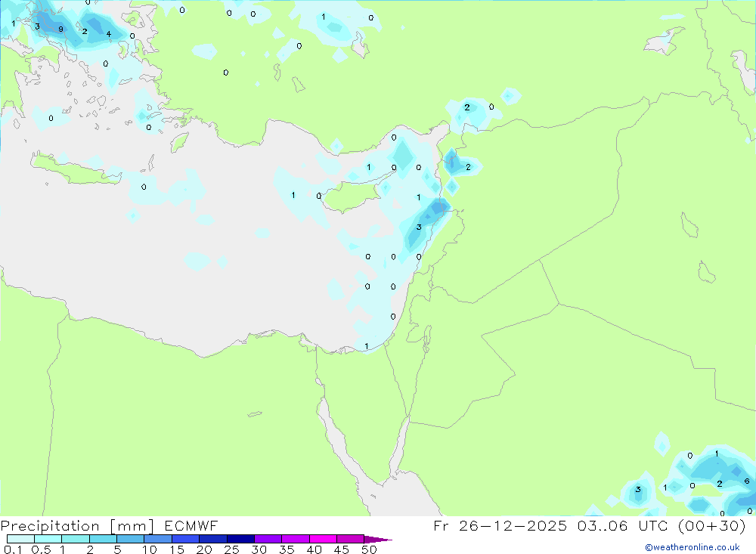Screen dimensions: 756x554
Task: Click the precipitation value '9' on the map
Action: pos(60,29)
